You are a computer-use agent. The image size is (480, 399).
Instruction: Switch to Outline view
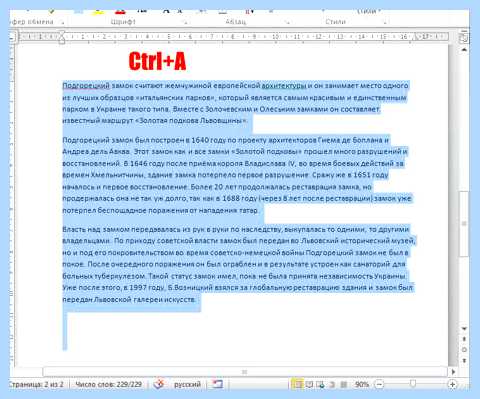tap(332, 384)
